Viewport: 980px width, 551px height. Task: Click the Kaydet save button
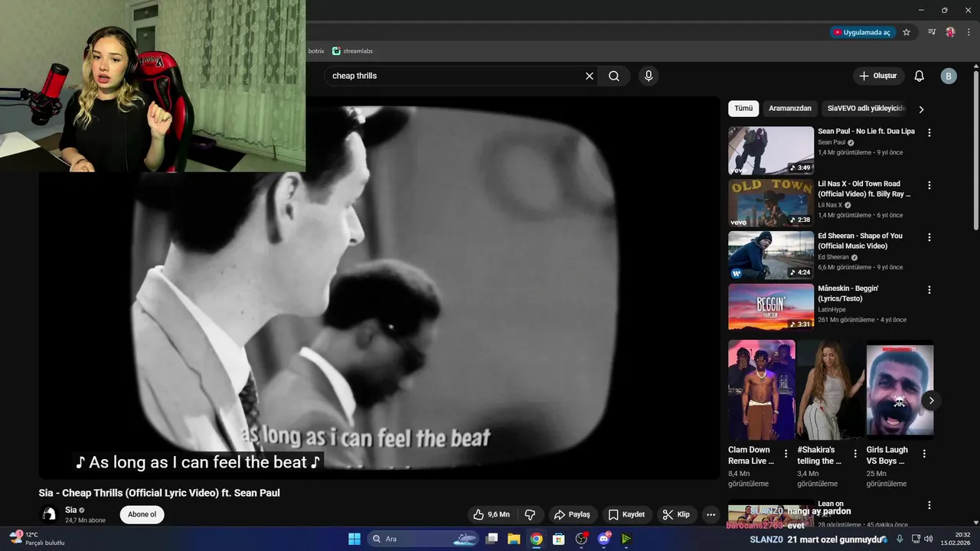626,514
